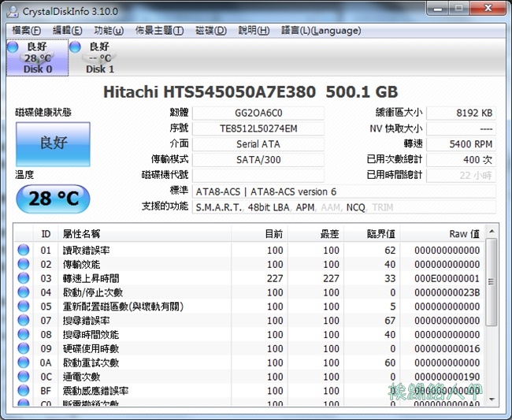Viewport: 512px width, 420px height.
Task: Click the supported features field S.M.A.R.T.
Action: coord(344,207)
